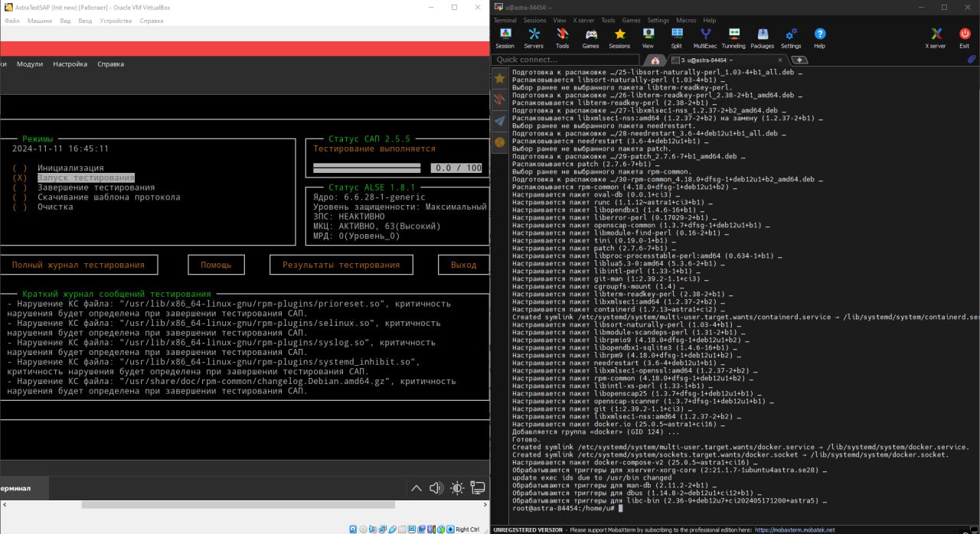Click the Помощь button
Viewport: 980px width, 534px height.
coord(216,265)
